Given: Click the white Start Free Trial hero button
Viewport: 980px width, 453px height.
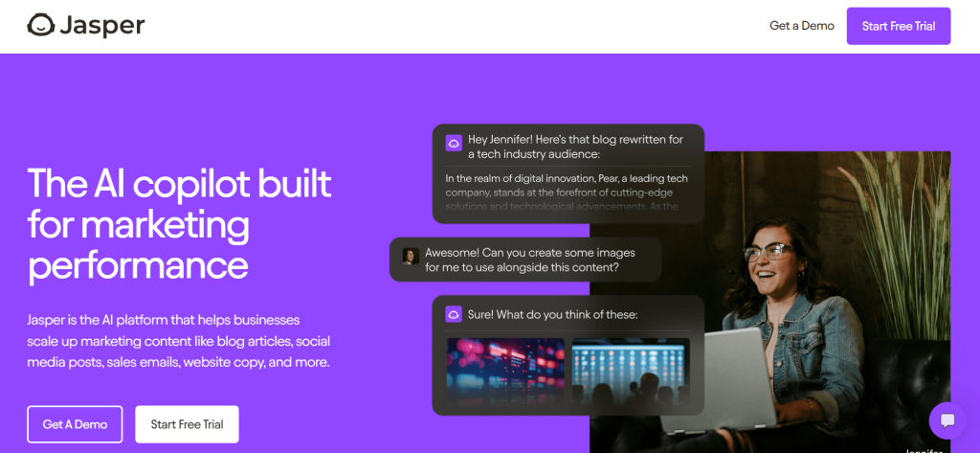Looking at the screenshot, I should pyautogui.click(x=187, y=424).
